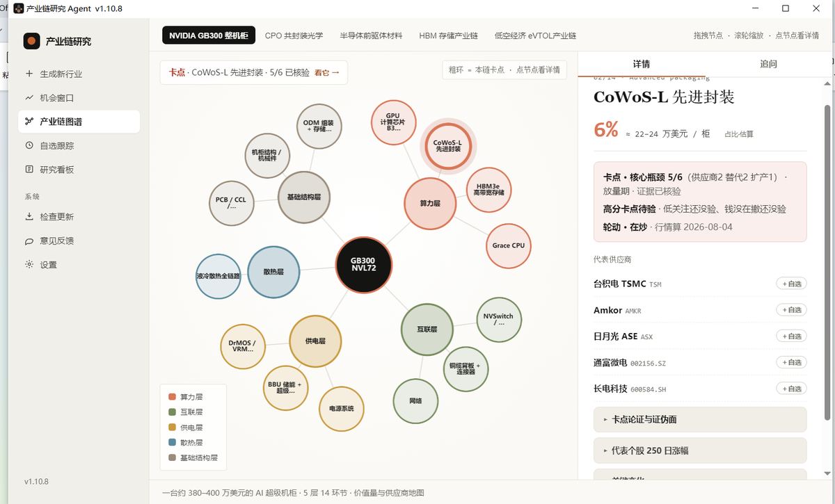Screen dimensions: 835x504
Task: Select the 散热层 node
Action: [273, 272]
